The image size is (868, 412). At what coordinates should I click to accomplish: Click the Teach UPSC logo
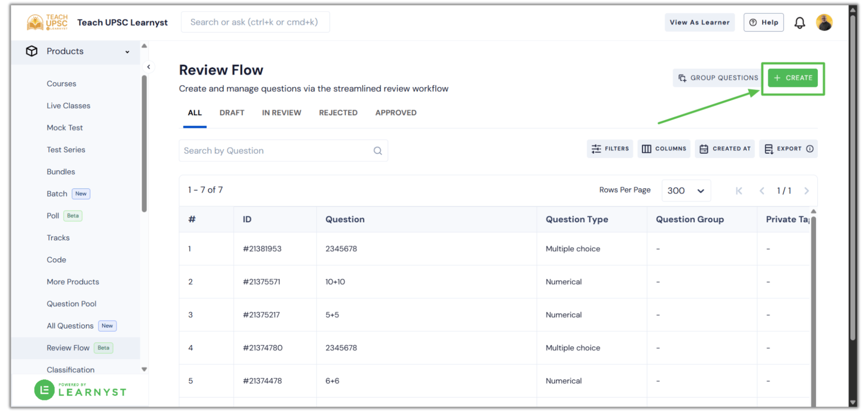[47, 22]
